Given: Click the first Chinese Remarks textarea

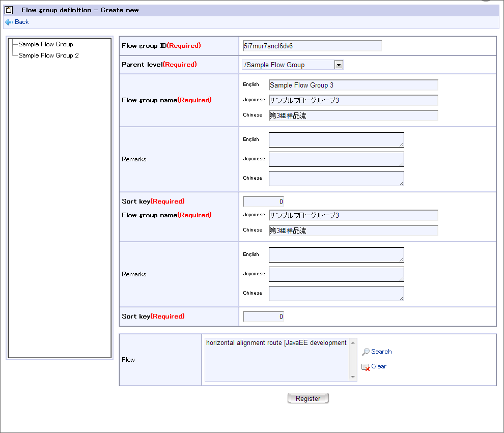Looking at the screenshot, I should click(x=336, y=179).
